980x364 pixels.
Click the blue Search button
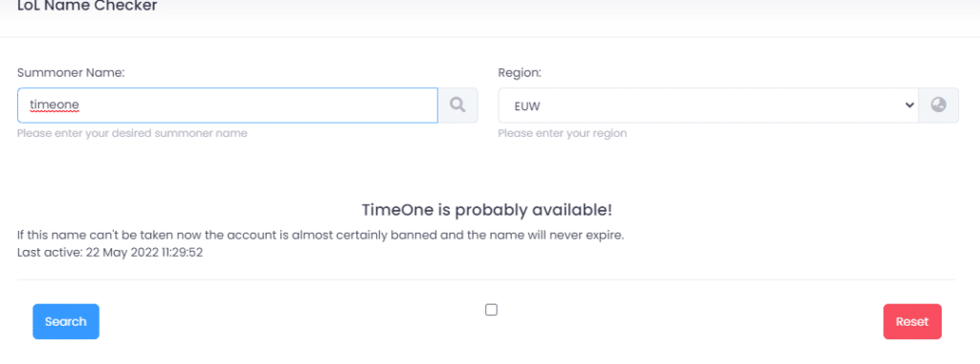pos(66,322)
